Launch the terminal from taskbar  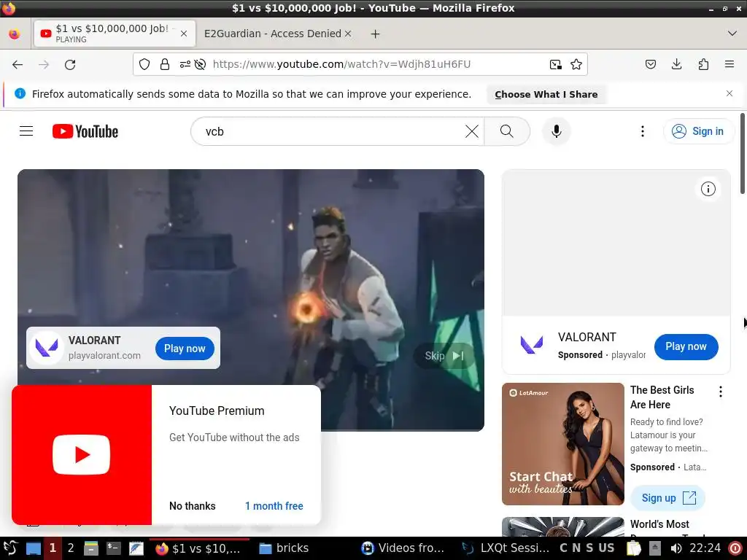113,548
